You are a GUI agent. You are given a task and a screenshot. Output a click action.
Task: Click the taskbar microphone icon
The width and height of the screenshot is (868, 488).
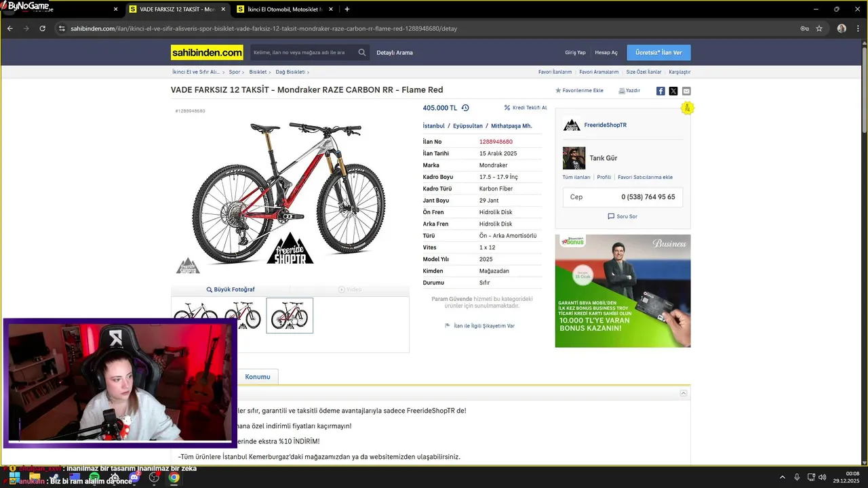click(797, 477)
